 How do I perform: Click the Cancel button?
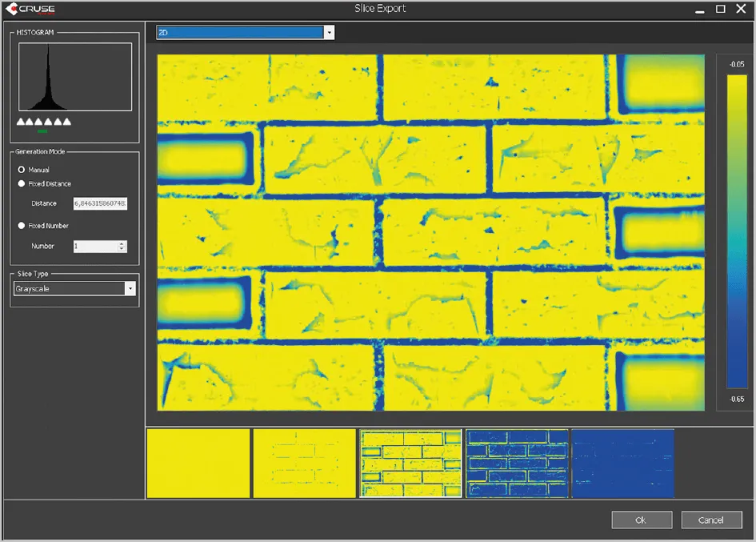711,520
